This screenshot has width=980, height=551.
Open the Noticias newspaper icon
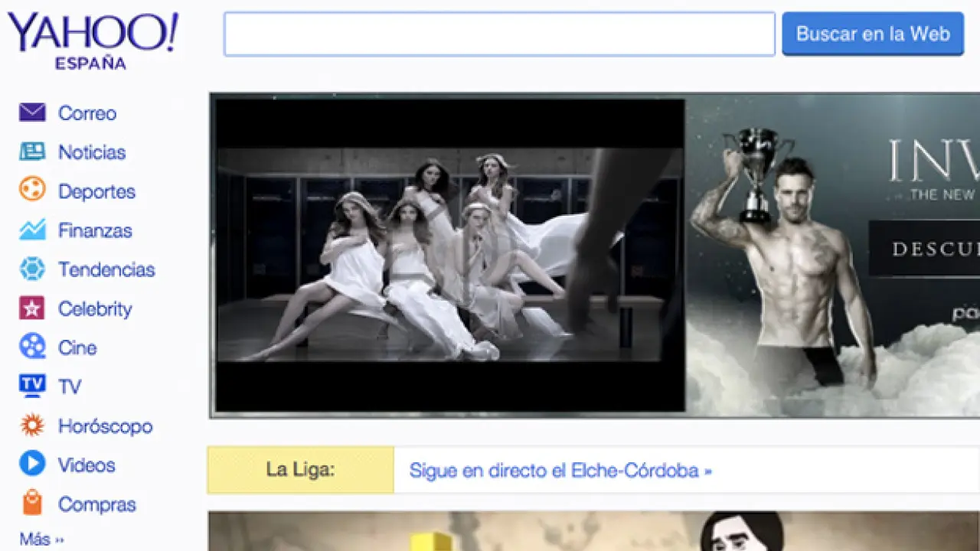click(x=32, y=152)
